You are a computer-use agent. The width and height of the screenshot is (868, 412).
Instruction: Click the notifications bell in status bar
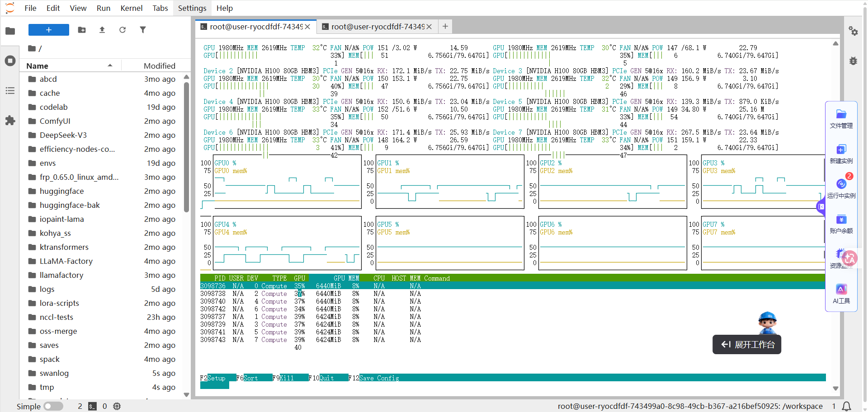pyautogui.click(x=847, y=406)
